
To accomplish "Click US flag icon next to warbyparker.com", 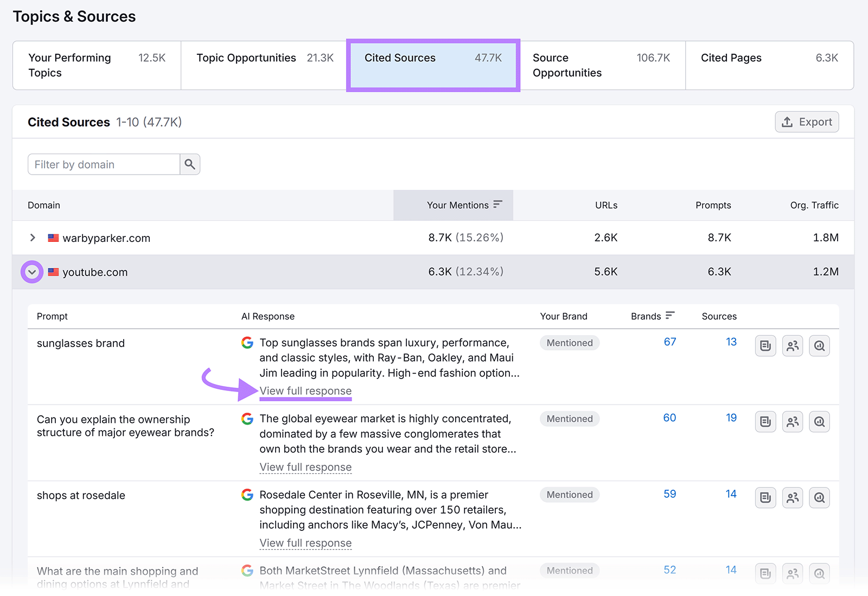I will (53, 238).
